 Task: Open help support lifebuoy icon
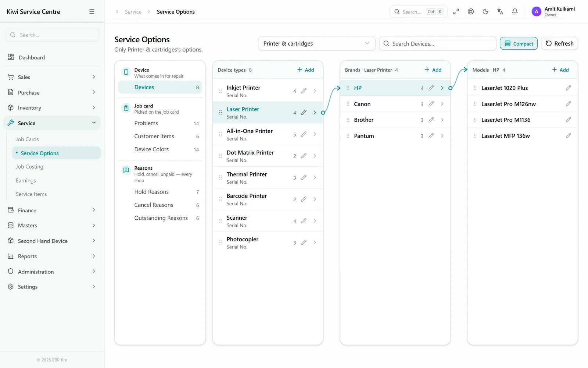[471, 11]
